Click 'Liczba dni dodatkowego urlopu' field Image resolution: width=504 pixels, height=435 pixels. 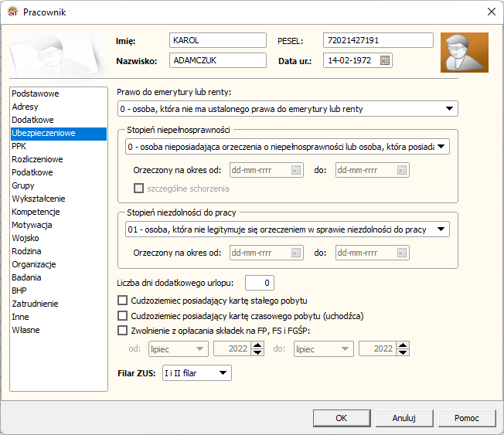coord(260,283)
